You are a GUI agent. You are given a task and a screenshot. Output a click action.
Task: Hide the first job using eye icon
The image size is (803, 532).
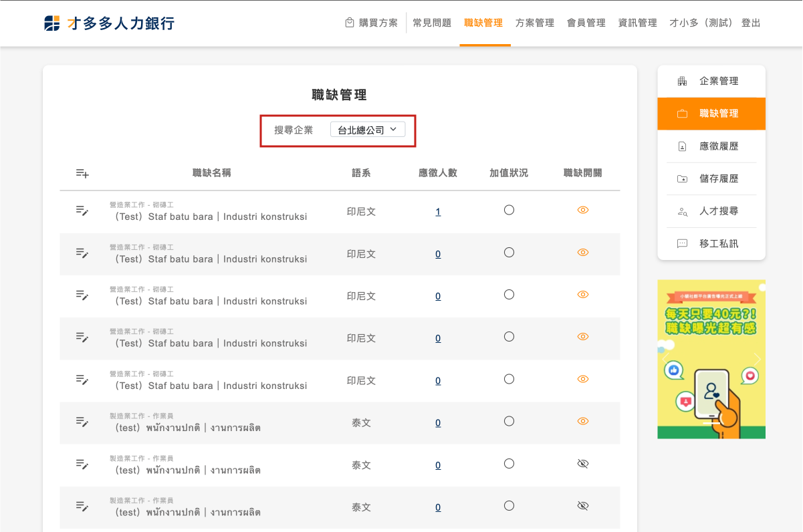coord(582,210)
